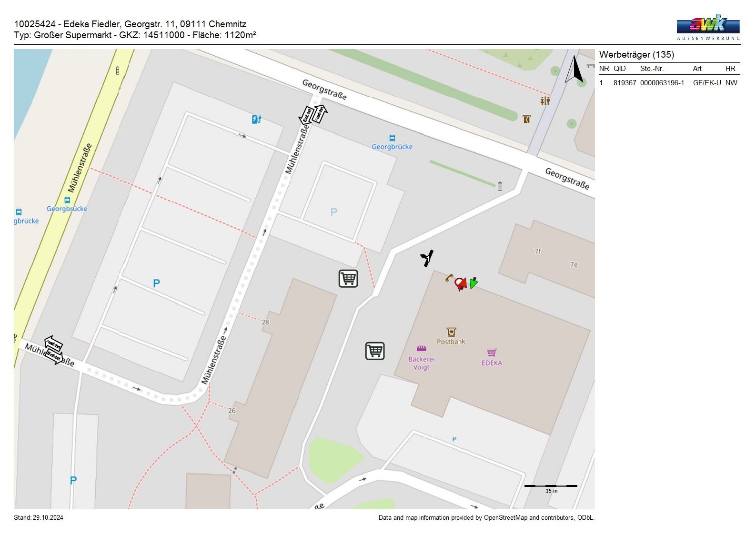
Task: Click the Bäckerei Voigt bakery icon
Action: [421, 348]
